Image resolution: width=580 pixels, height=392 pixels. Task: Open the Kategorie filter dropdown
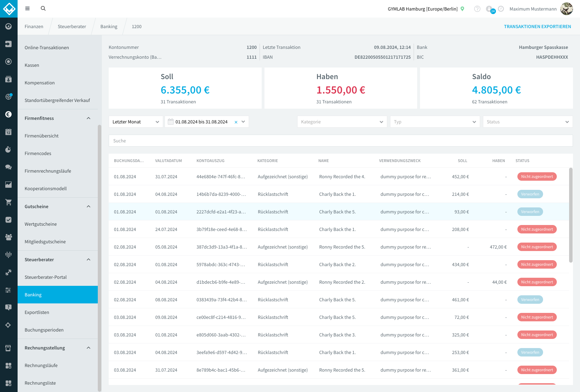[x=342, y=122]
